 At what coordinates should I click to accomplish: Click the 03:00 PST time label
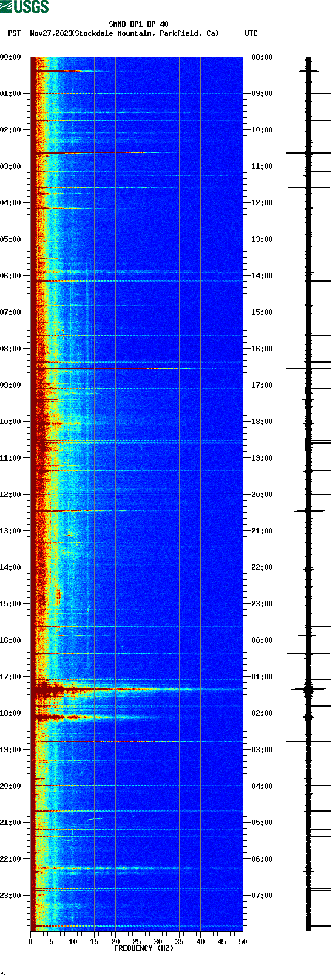[11, 166]
